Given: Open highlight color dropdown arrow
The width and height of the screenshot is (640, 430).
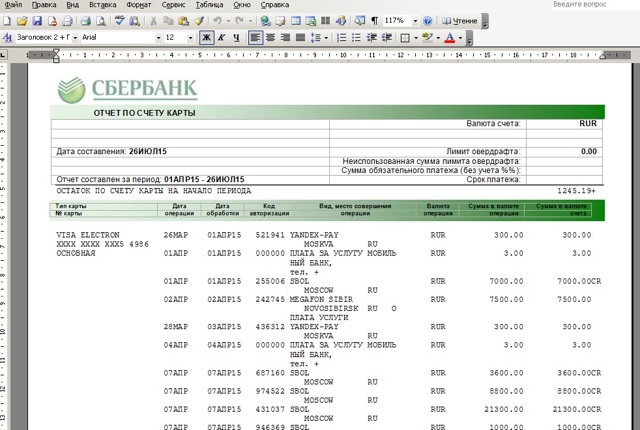Looking at the screenshot, I should [438, 38].
